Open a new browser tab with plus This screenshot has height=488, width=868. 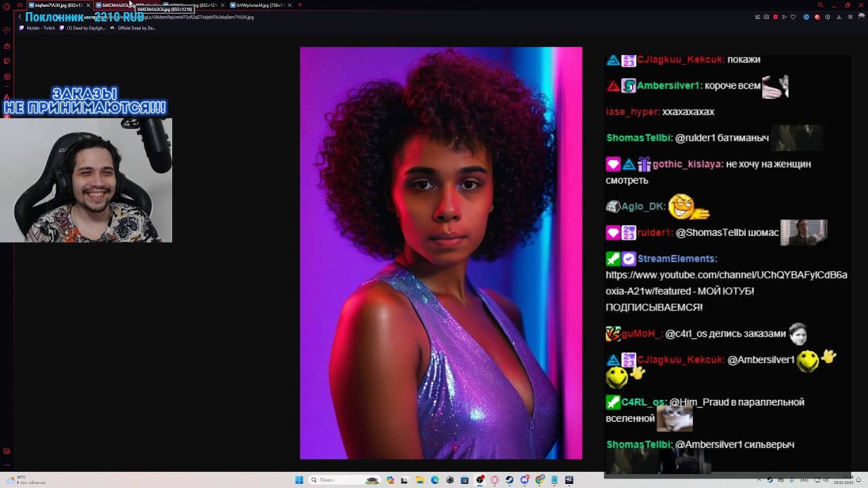click(x=300, y=5)
